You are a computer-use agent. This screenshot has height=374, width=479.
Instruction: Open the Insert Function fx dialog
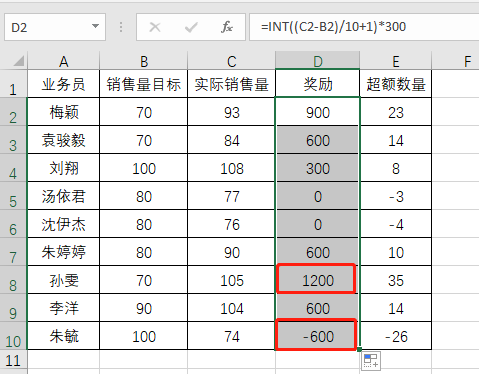227,27
